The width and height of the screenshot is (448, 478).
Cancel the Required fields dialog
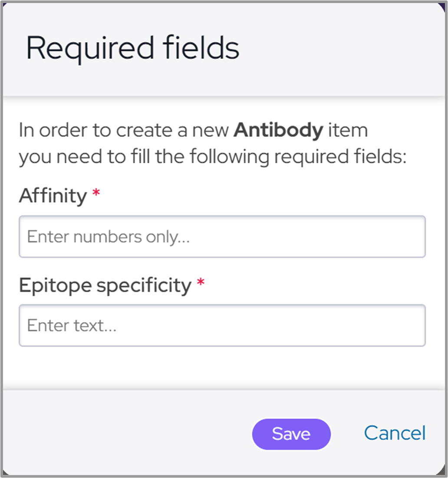click(x=395, y=433)
